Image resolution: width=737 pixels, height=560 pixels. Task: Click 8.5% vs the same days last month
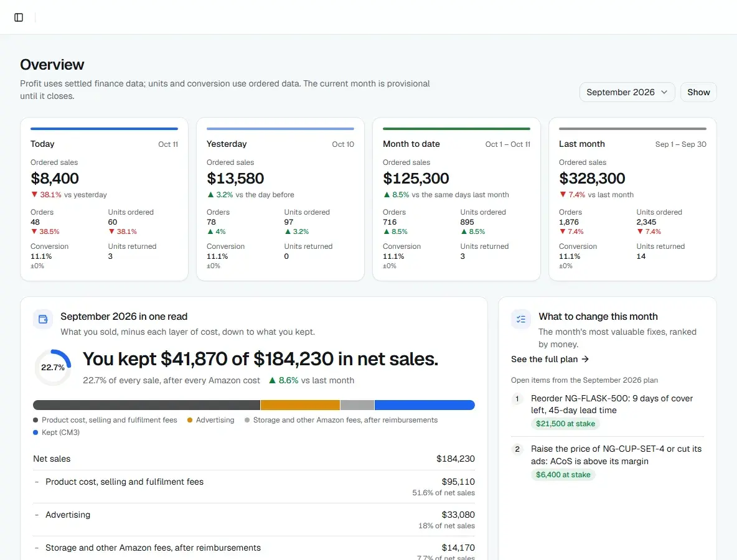point(446,195)
